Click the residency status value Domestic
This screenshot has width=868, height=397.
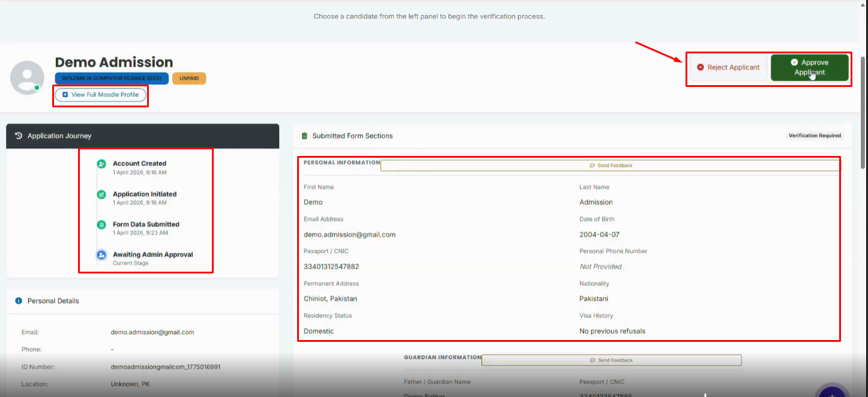pos(319,331)
